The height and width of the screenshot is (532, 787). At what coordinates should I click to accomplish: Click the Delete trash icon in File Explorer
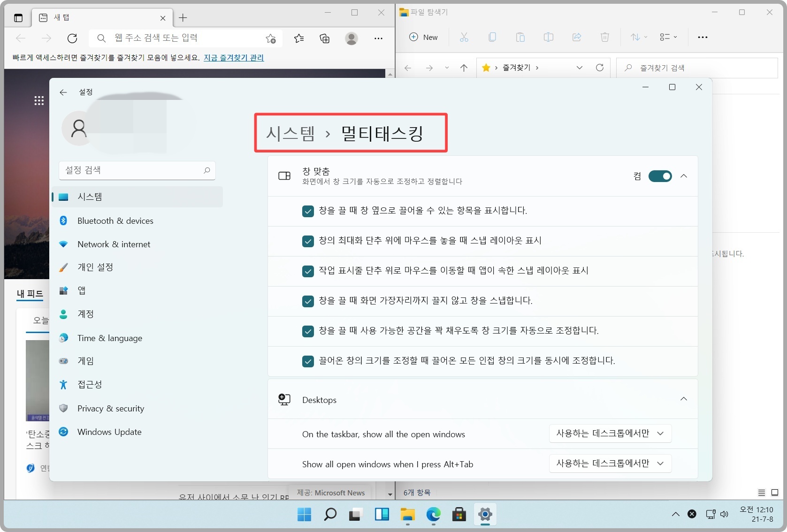tap(605, 37)
